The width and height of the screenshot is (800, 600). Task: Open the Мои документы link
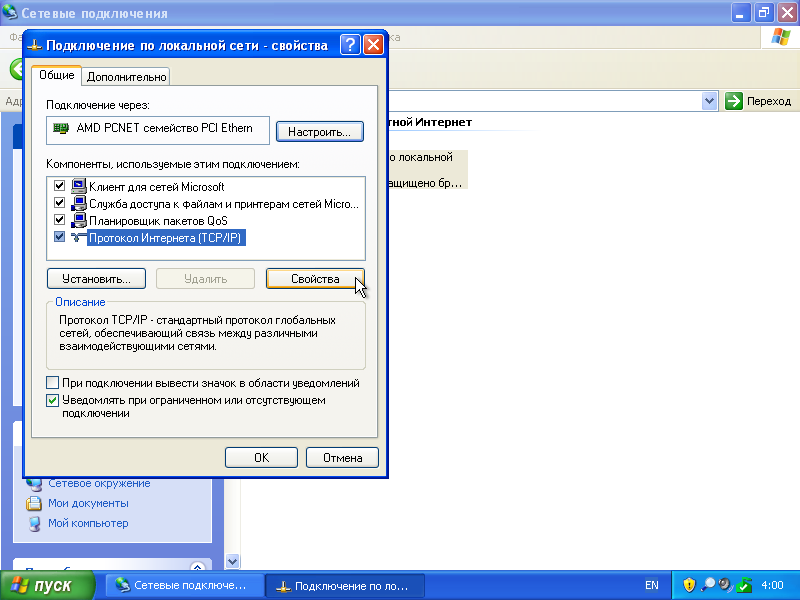88,504
